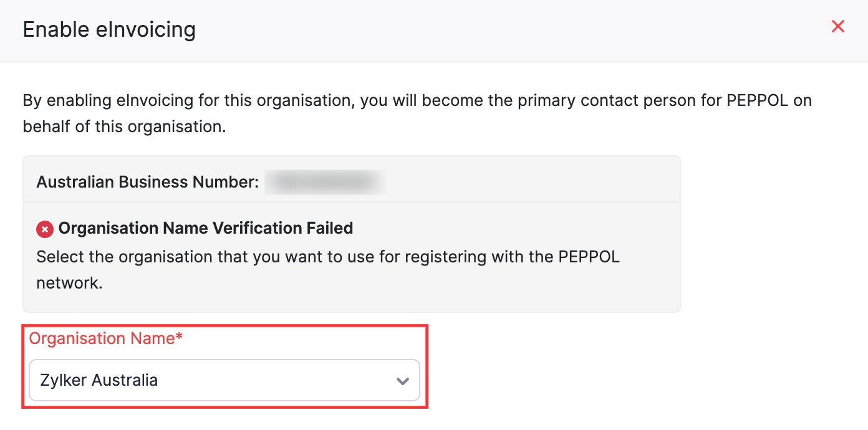
Task: Click the Enable eInvoicing dialog title
Action: [x=109, y=29]
